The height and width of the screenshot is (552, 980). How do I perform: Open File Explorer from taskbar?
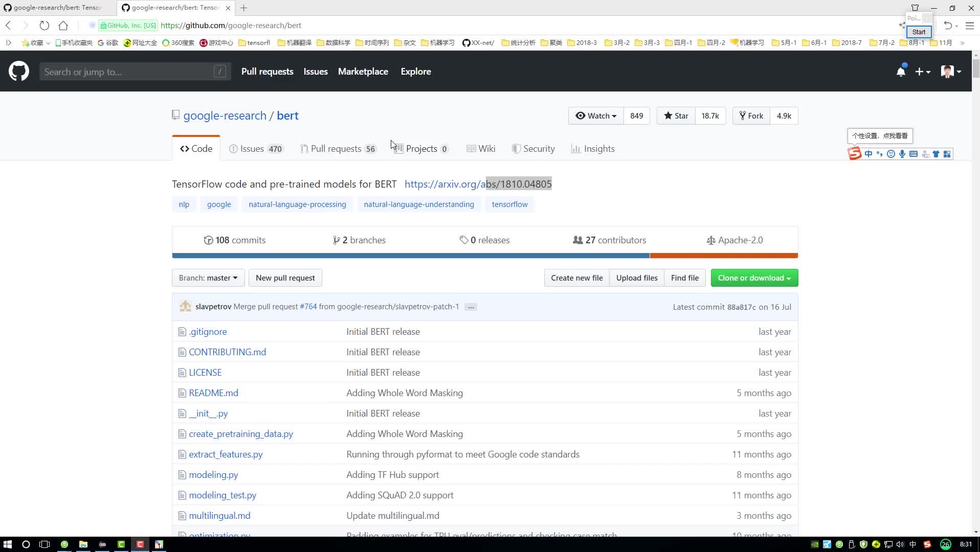pos(83,544)
